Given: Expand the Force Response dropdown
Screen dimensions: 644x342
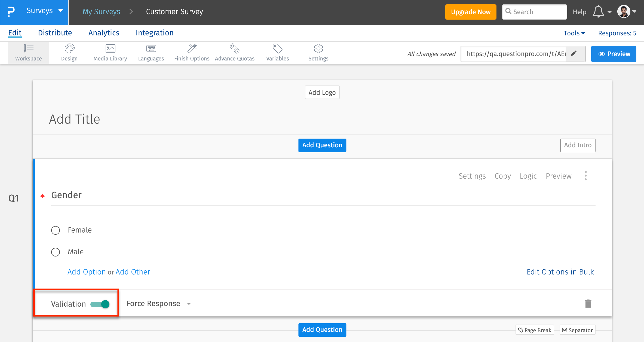Looking at the screenshot, I should [x=159, y=304].
